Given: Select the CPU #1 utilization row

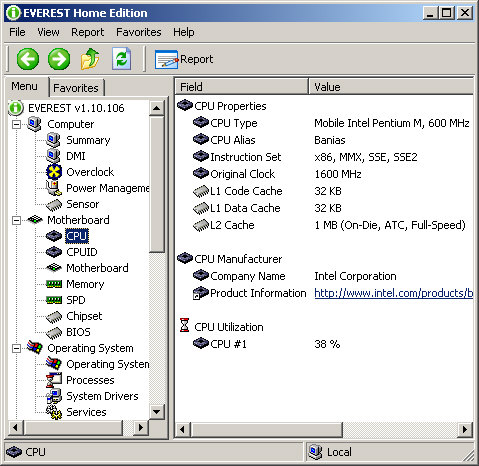Looking at the screenshot, I should coord(324,344).
